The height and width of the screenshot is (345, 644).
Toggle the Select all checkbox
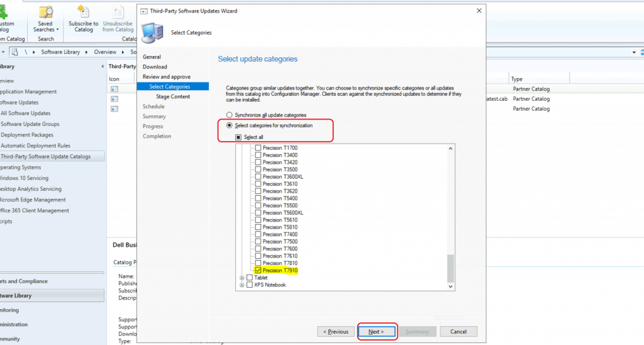pos(238,137)
